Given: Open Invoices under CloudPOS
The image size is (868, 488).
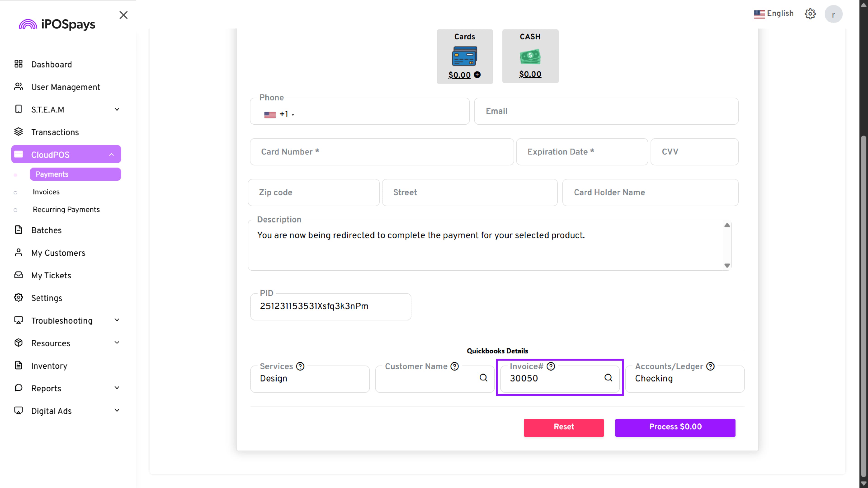Looking at the screenshot, I should [x=46, y=192].
